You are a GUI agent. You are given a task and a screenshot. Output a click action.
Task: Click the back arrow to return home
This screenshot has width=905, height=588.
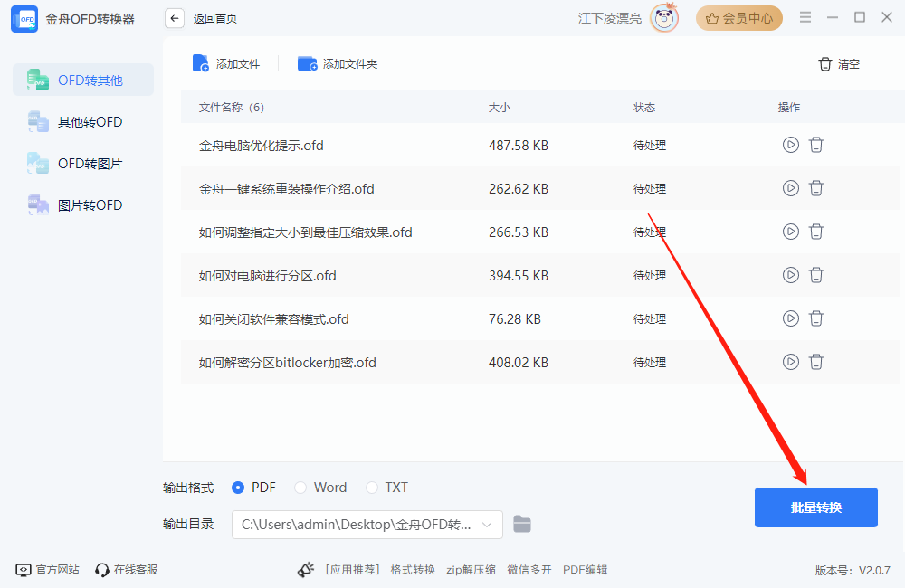click(x=175, y=18)
